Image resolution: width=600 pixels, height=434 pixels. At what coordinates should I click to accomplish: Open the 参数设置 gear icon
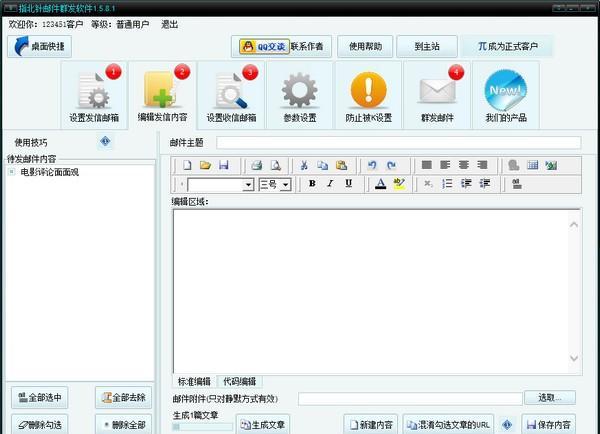(300, 95)
